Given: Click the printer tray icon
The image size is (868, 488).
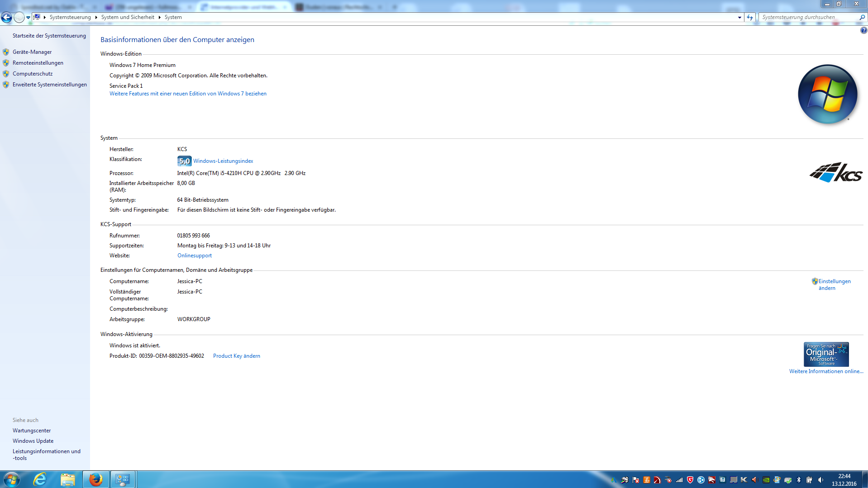Looking at the screenshot, I should click(625, 480).
